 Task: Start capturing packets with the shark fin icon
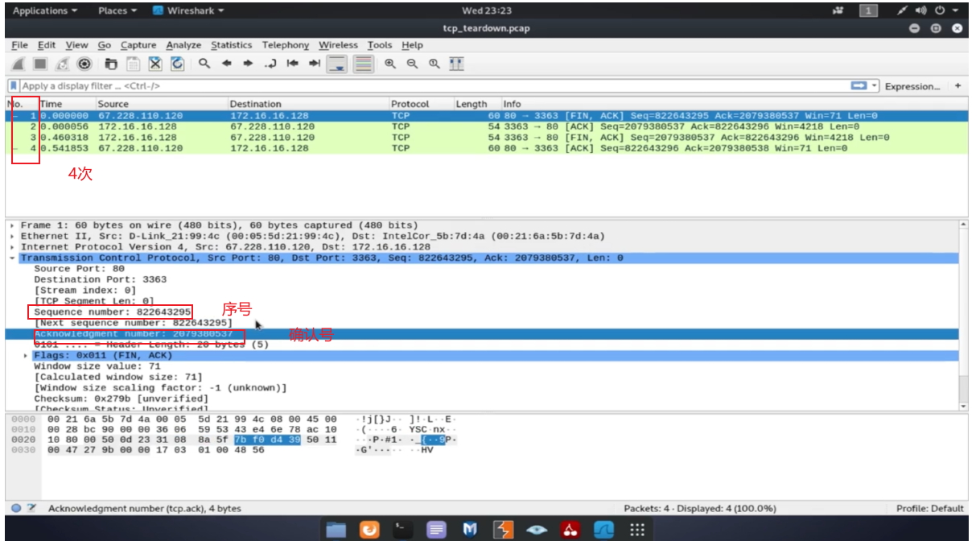click(18, 64)
